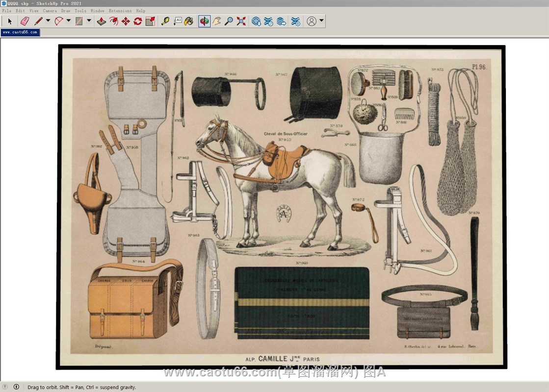The width and height of the screenshot is (549, 392).
Task: Open the Window menu
Action: (x=98, y=11)
